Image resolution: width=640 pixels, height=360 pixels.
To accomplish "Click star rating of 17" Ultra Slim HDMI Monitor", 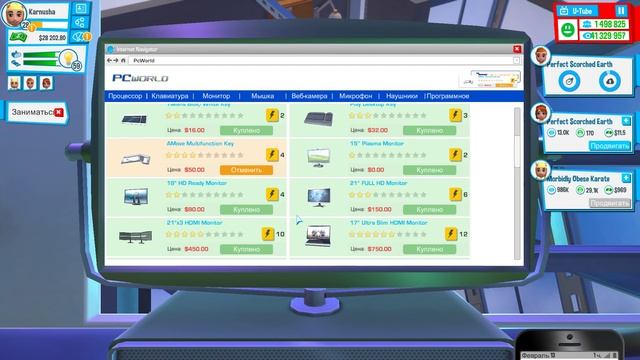I will click(388, 234).
